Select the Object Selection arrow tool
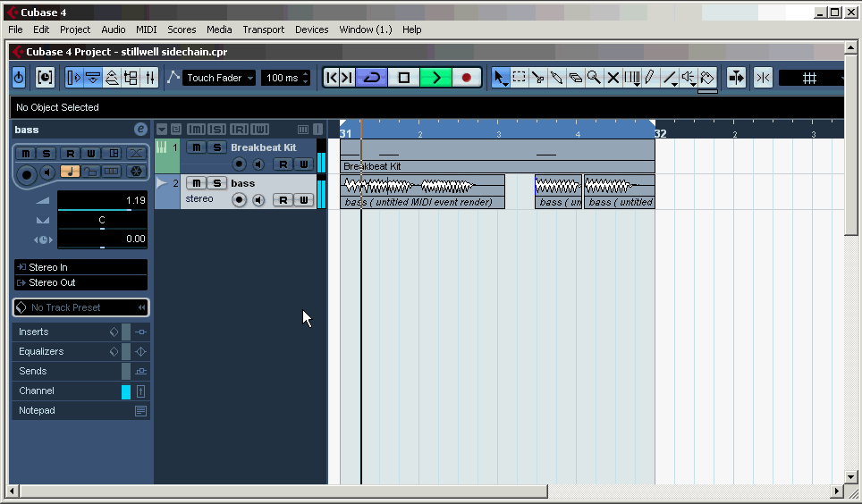 pos(499,78)
